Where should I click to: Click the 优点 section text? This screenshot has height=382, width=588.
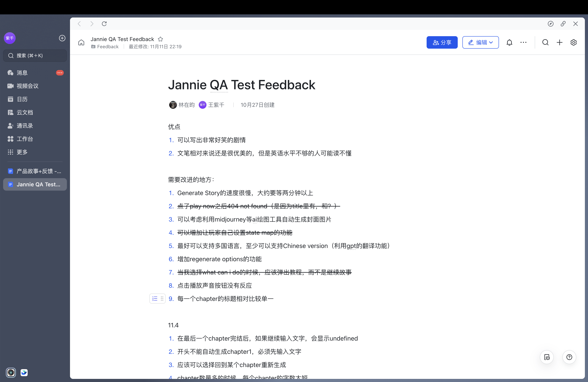(174, 127)
